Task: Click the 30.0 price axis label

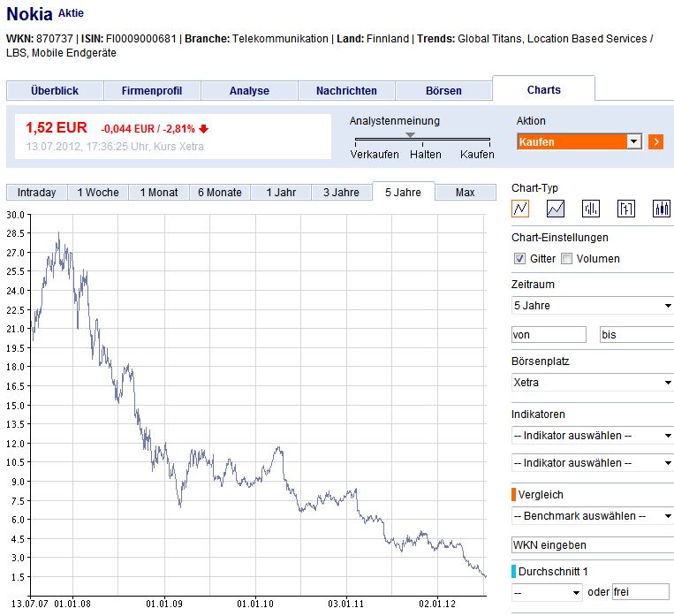Action: click(16, 215)
